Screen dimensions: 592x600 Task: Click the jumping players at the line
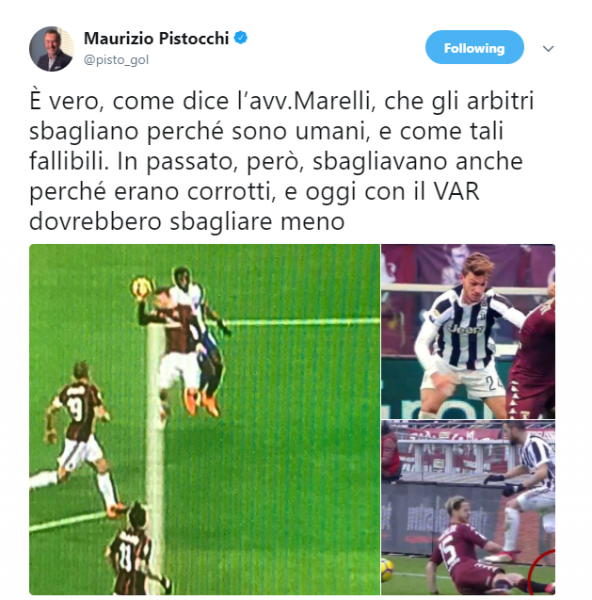pos(184,341)
